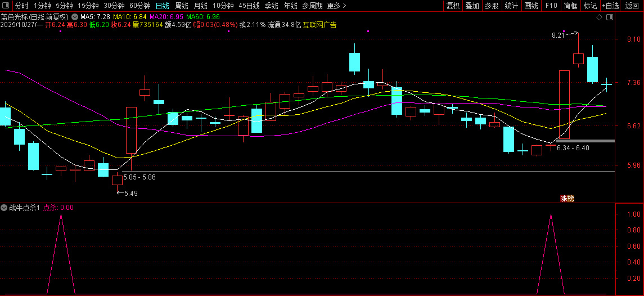This screenshot has width=644, height=296.
Task: Click the 5.96 price axis label
Action: pyautogui.click(x=634, y=165)
